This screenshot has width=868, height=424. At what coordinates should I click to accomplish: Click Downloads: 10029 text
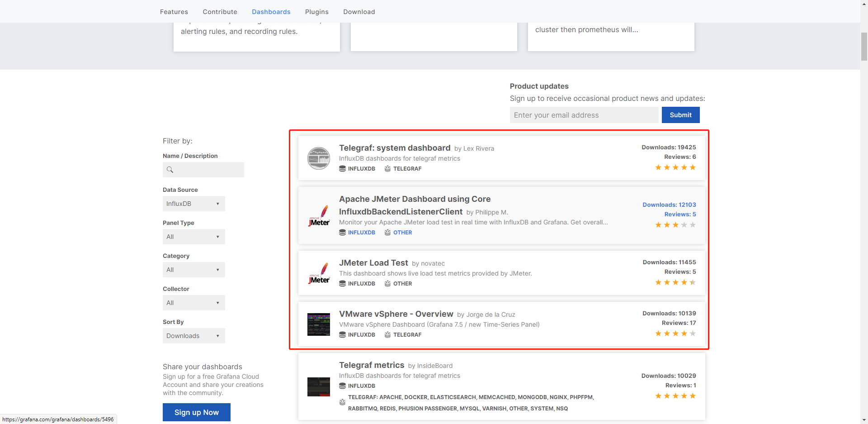pyautogui.click(x=669, y=376)
